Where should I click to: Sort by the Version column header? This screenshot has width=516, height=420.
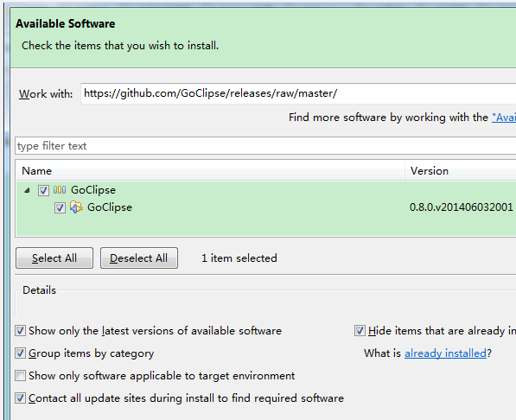point(461,171)
